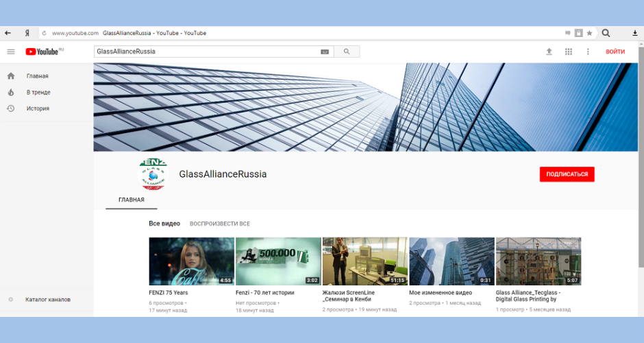Viewport: 644px width, 343px height.
Task: Open browser downloads arrow icon
Action: point(634,34)
